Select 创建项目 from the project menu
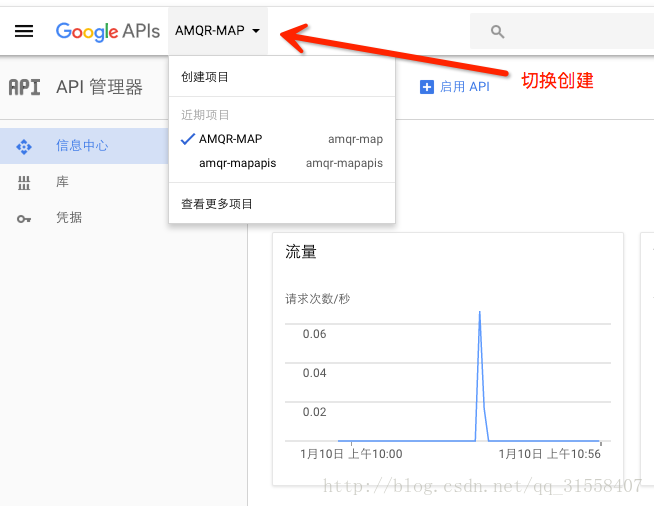The image size is (654, 506). coord(282,77)
